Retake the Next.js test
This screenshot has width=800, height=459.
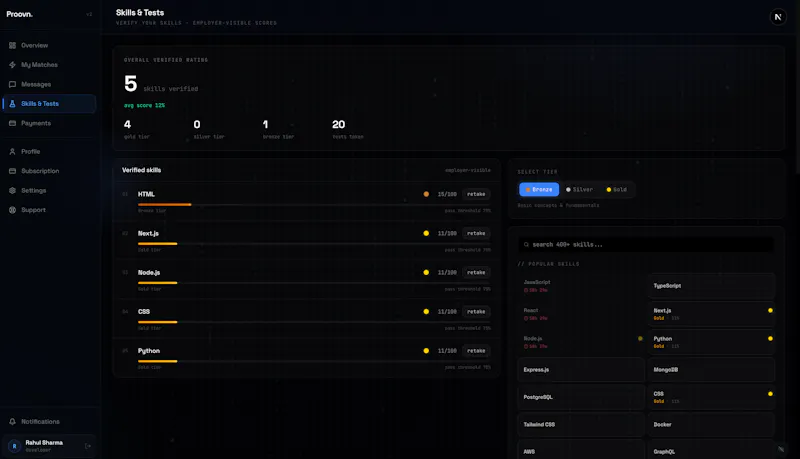476,233
